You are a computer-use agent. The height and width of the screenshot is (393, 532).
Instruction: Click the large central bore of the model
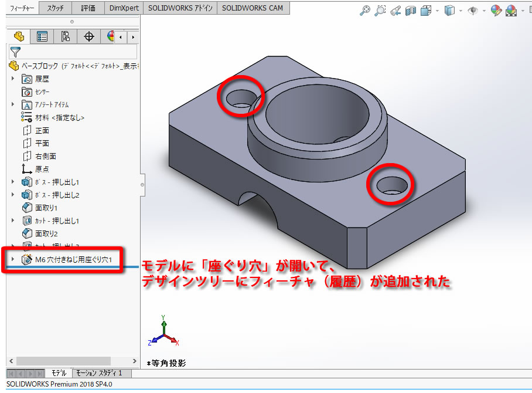pos(317,114)
